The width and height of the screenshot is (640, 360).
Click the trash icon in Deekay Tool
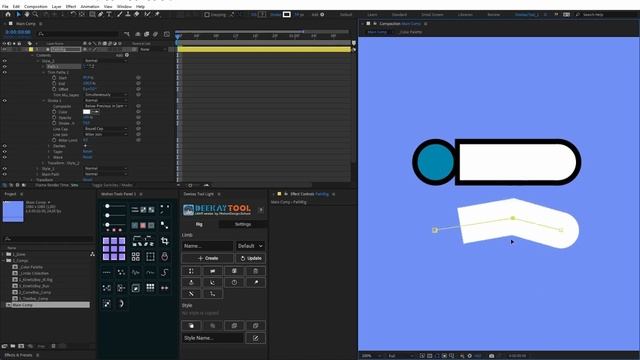point(256,271)
